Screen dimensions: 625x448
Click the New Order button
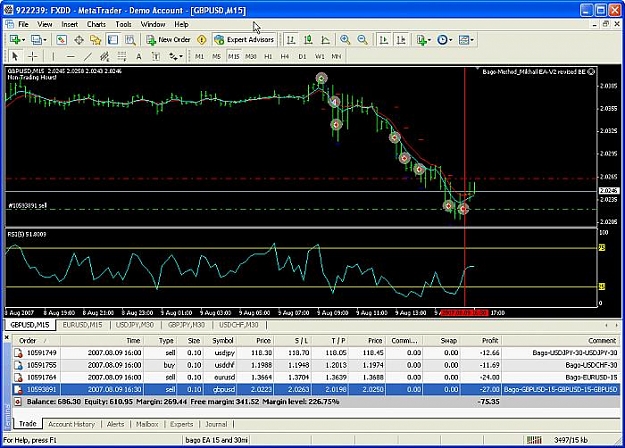coord(168,40)
